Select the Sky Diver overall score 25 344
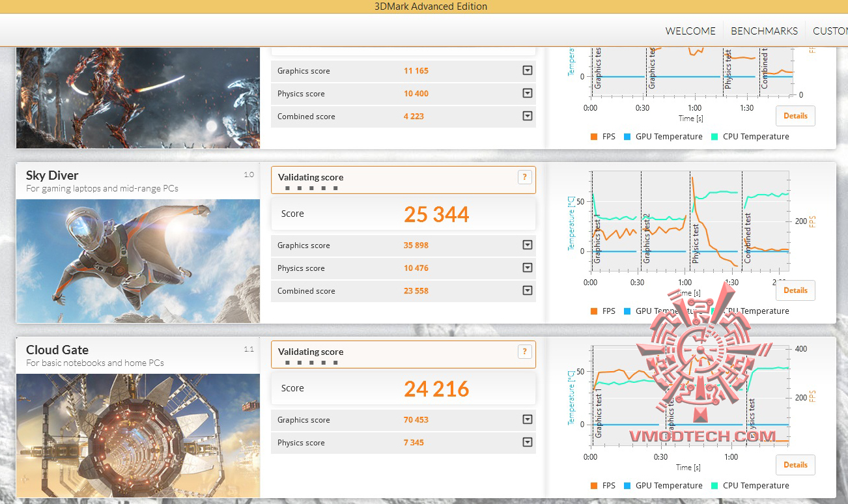The height and width of the screenshot is (504, 848). [x=436, y=214]
